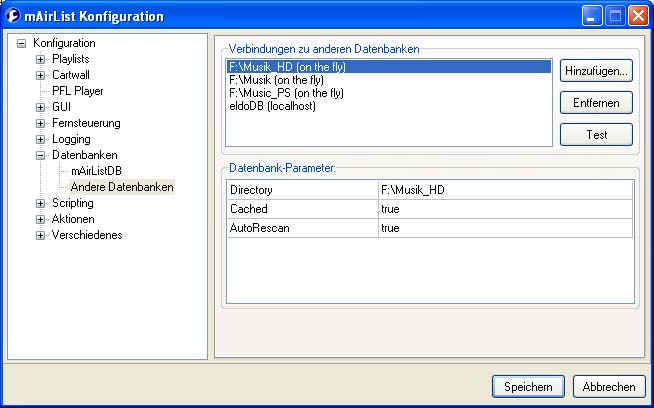The image size is (654, 408).
Task: Select Andere Datenbanken in the tree
Action: [x=122, y=187]
